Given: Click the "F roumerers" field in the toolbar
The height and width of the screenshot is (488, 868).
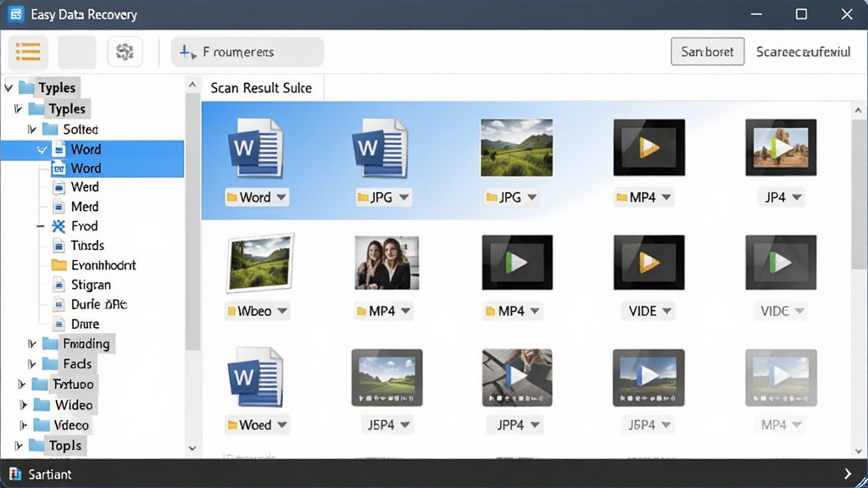Looking at the screenshot, I should (248, 52).
